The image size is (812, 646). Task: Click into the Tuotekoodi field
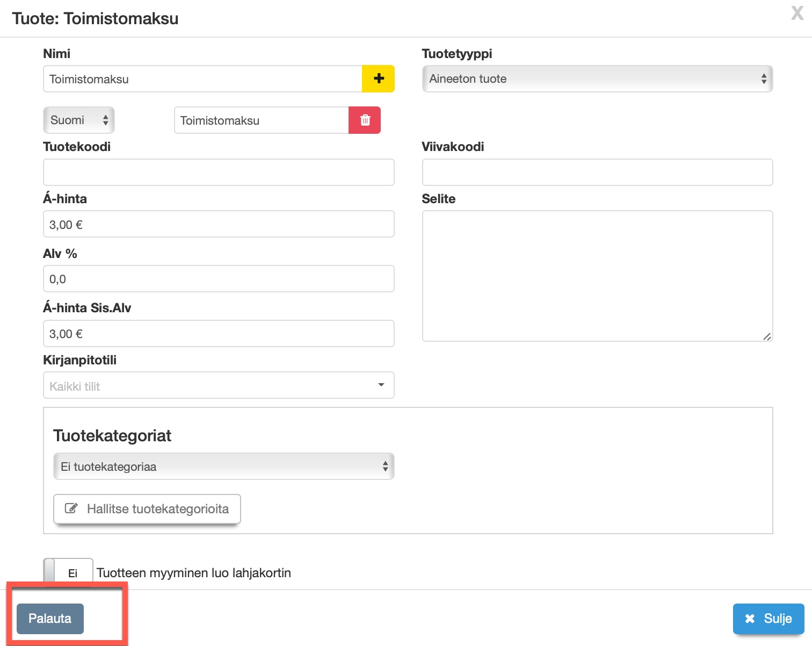(x=219, y=173)
